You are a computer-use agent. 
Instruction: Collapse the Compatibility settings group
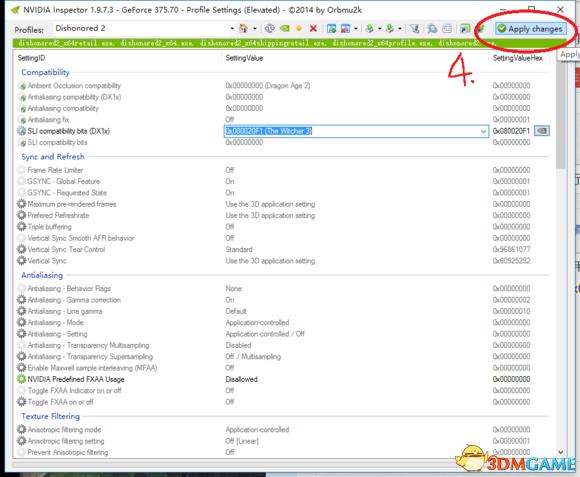pos(45,72)
